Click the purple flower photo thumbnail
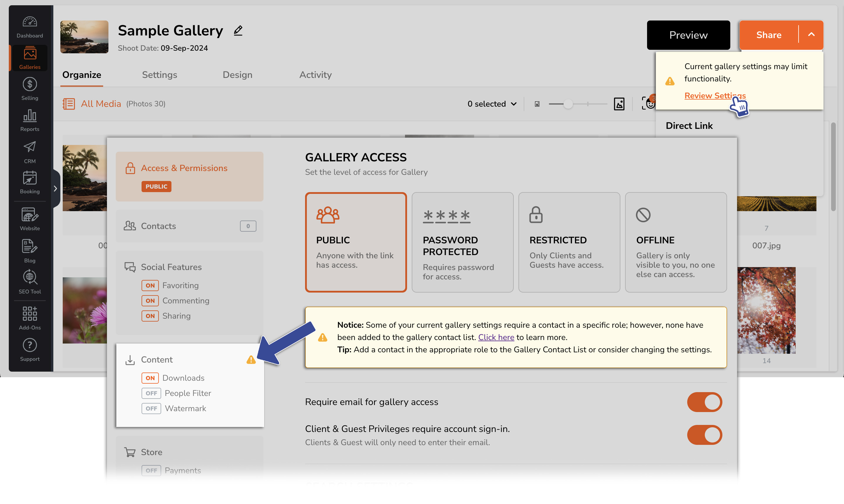Image resolution: width=844 pixels, height=504 pixels. tap(85, 310)
